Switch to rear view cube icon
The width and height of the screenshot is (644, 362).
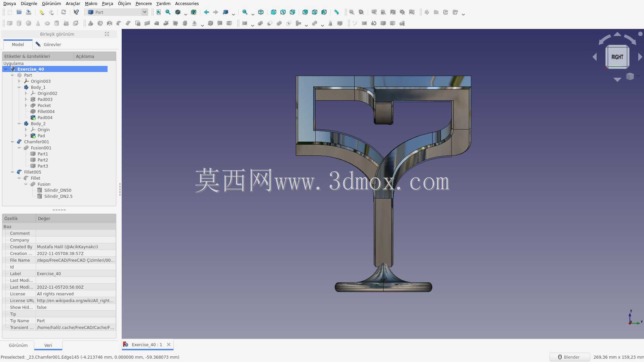(x=305, y=12)
